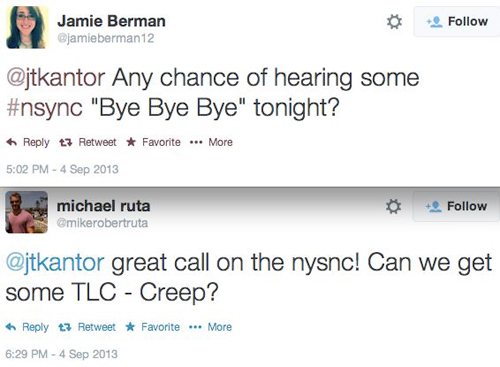Expand More options on Jamie Berman's tweet
The height and width of the screenshot is (367, 500).
211,142
